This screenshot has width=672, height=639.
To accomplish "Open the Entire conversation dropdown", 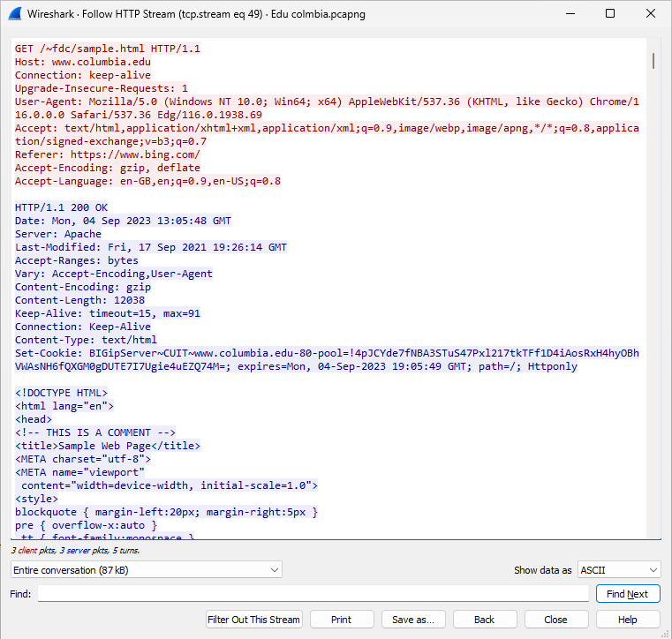I will [146, 570].
